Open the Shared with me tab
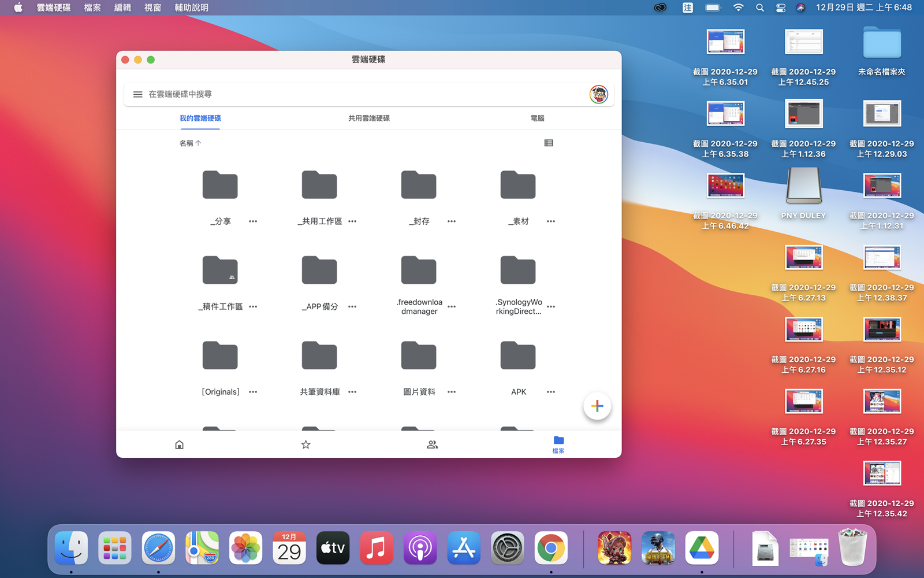Image resolution: width=924 pixels, height=578 pixels. [432, 444]
